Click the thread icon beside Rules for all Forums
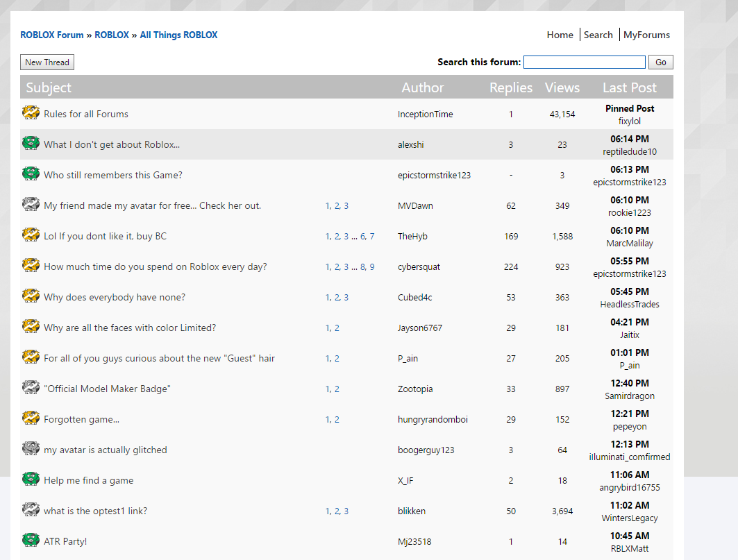Viewport: 738px width, 560px height. pyautogui.click(x=31, y=113)
